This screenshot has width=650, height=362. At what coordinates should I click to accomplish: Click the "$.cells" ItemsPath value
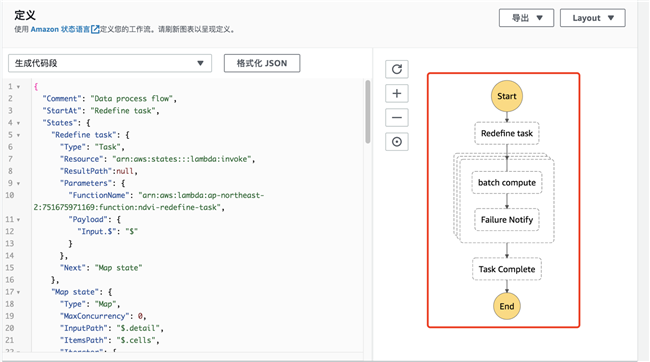click(136, 340)
